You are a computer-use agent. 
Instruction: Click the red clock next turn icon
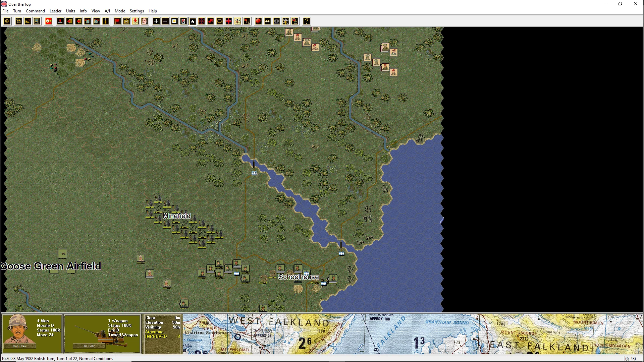[x=49, y=21]
